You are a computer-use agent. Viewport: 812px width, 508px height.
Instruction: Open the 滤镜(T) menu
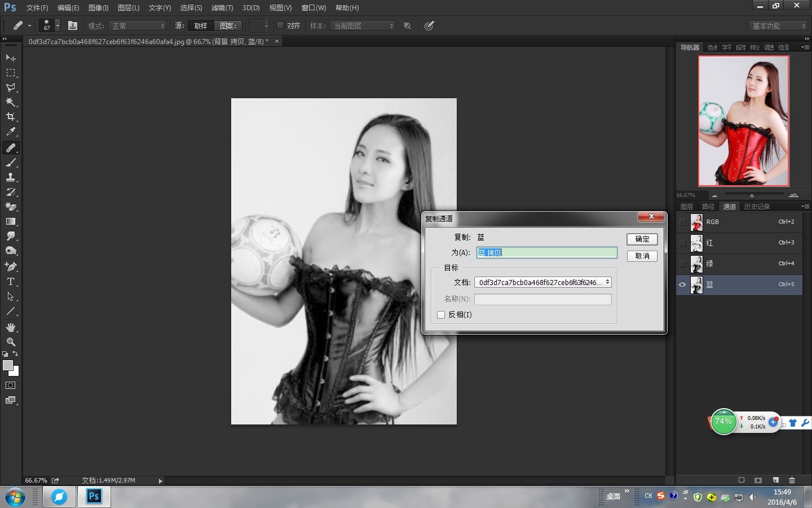222,8
